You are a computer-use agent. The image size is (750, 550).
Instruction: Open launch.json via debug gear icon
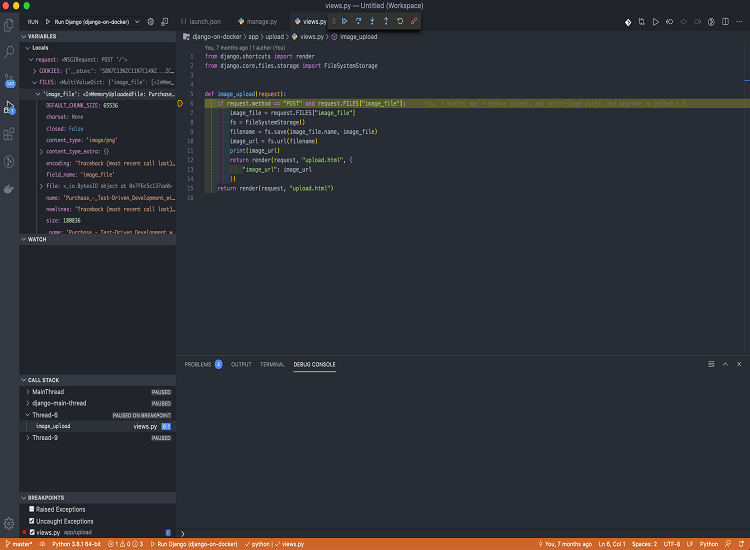(x=151, y=21)
